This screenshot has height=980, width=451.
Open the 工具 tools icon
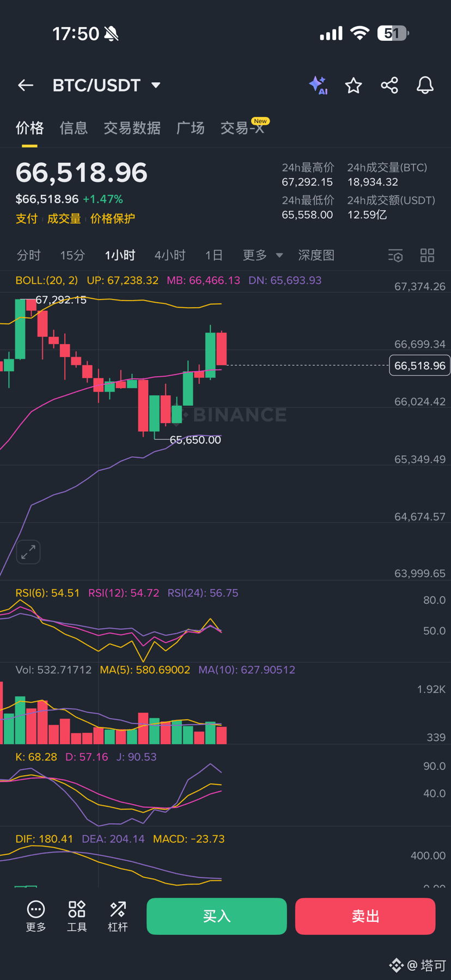pos(77,916)
